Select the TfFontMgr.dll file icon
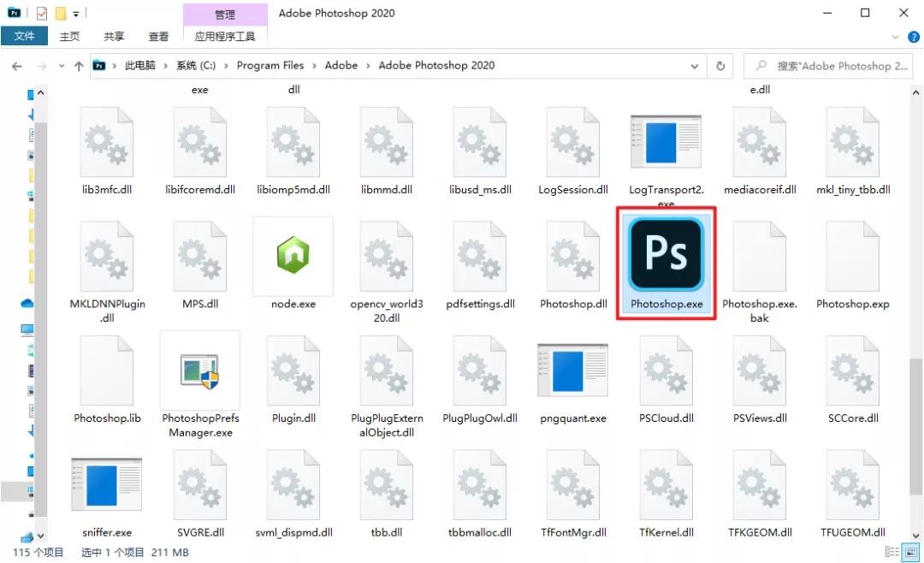Image resolution: width=924 pixels, height=563 pixels. click(572, 484)
